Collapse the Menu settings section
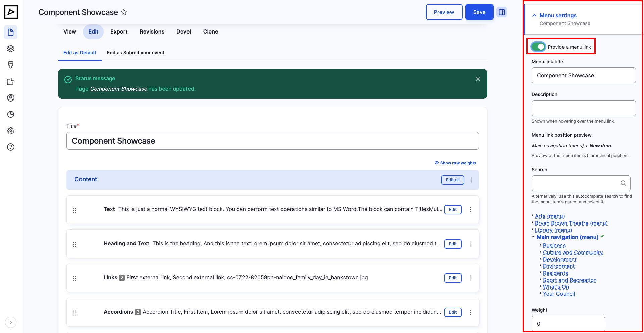Image resolution: width=644 pixels, height=333 pixels. tap(534, 15)
